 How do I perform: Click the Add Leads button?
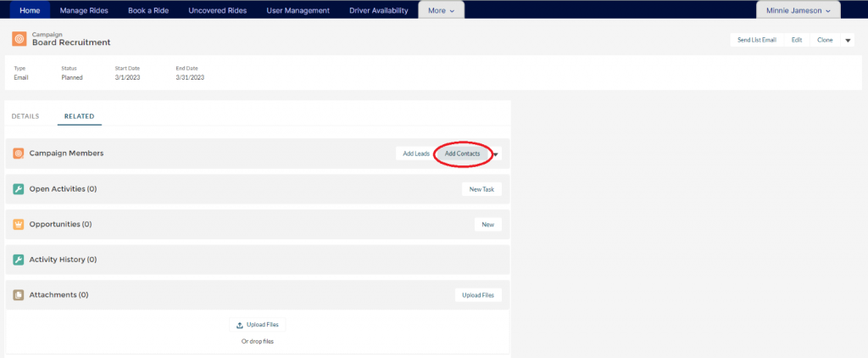coord(415,154)
